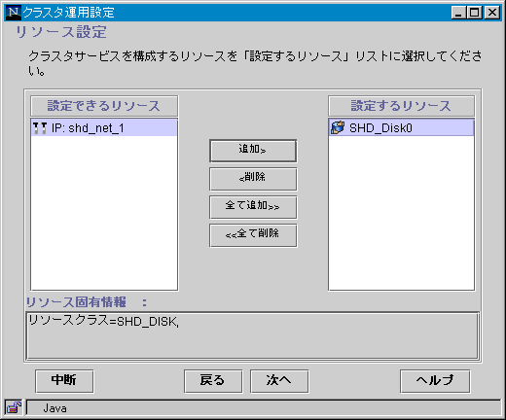Click the network icon beside IP: shd_net_1
Viewport: 506px width, 420px height.
click(40, 128)
